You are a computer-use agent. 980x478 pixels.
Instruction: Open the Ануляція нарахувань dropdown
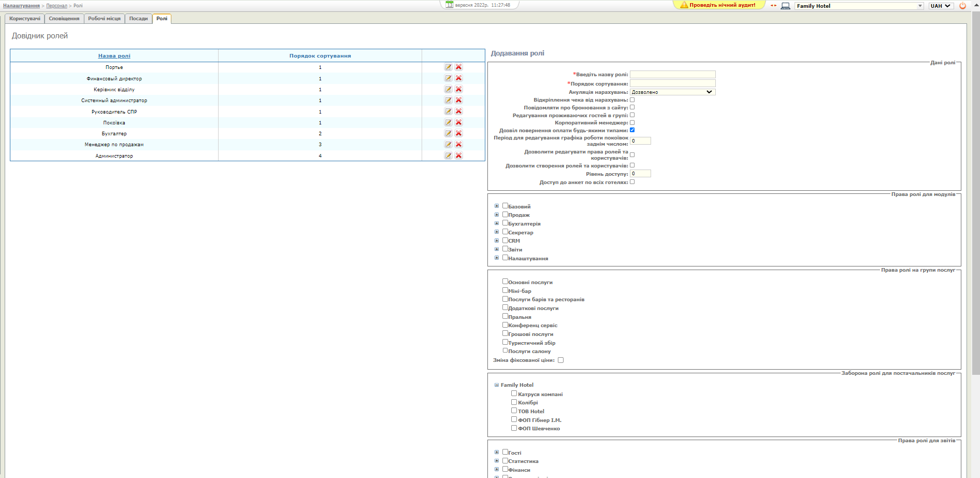click(x=672, y=92)
